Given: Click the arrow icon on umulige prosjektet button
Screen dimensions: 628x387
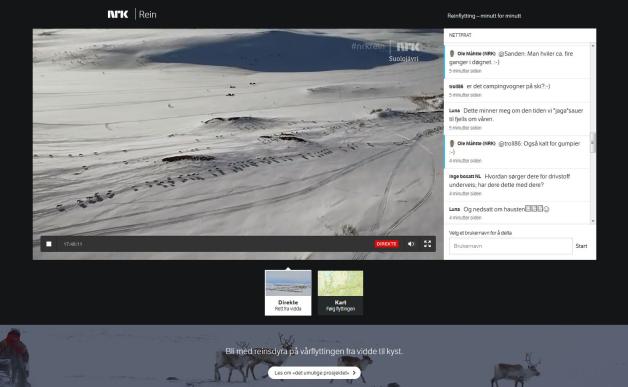Looking at the screenshot, I should coord(354,373).
